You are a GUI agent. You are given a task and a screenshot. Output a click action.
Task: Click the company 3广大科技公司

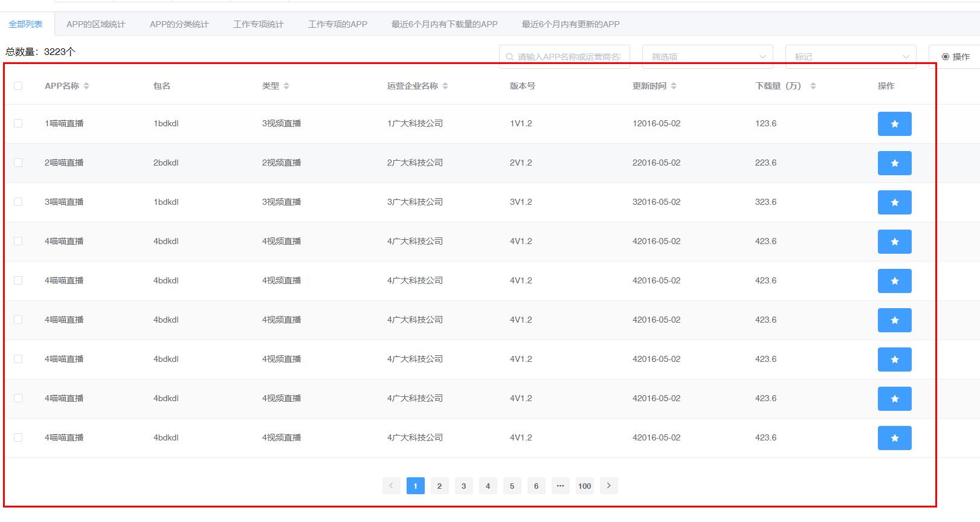pos(415,202)
